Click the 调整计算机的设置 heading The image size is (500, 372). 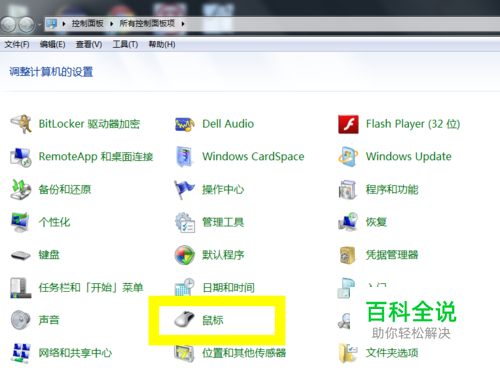51,72
